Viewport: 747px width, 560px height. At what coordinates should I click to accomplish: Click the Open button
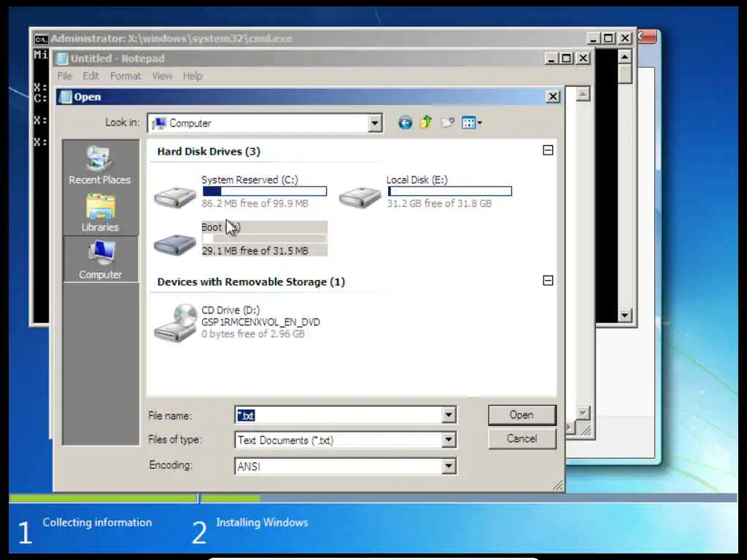[x=522, y=415]
